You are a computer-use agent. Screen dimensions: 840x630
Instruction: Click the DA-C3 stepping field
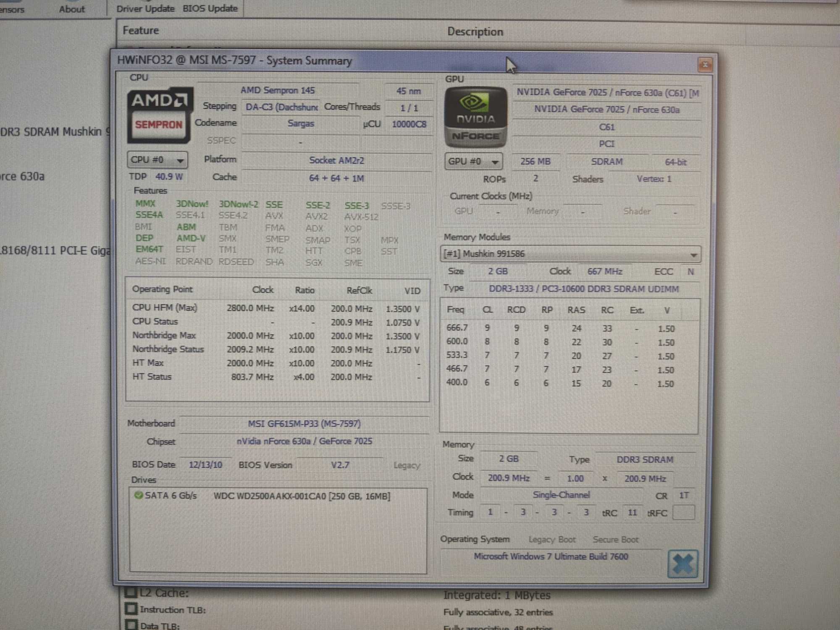click(x=281, y=107)
